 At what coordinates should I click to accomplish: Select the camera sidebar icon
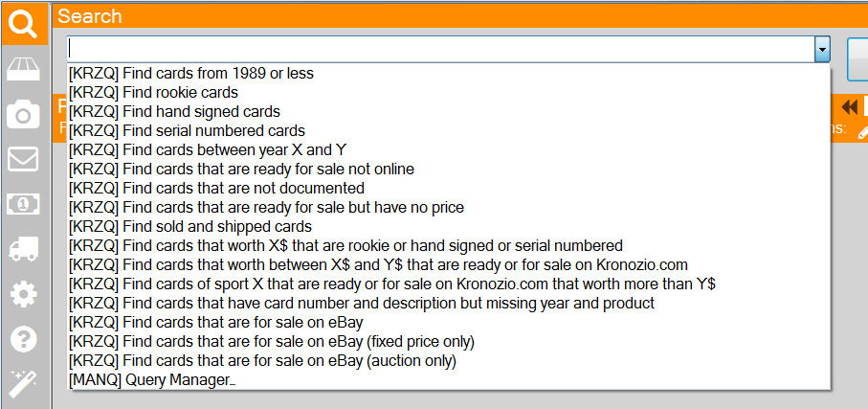point(23,115)
